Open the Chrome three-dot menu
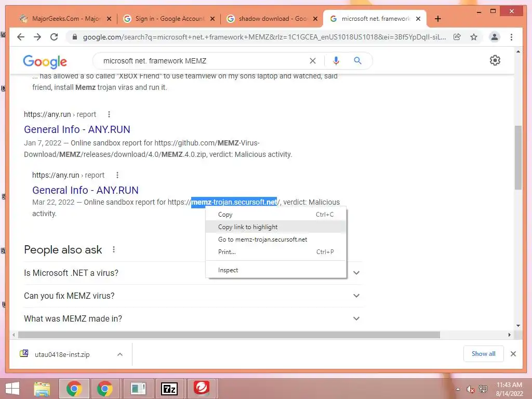Image resolution: width=532 pixels, height=399 pixels. (511, 37)
